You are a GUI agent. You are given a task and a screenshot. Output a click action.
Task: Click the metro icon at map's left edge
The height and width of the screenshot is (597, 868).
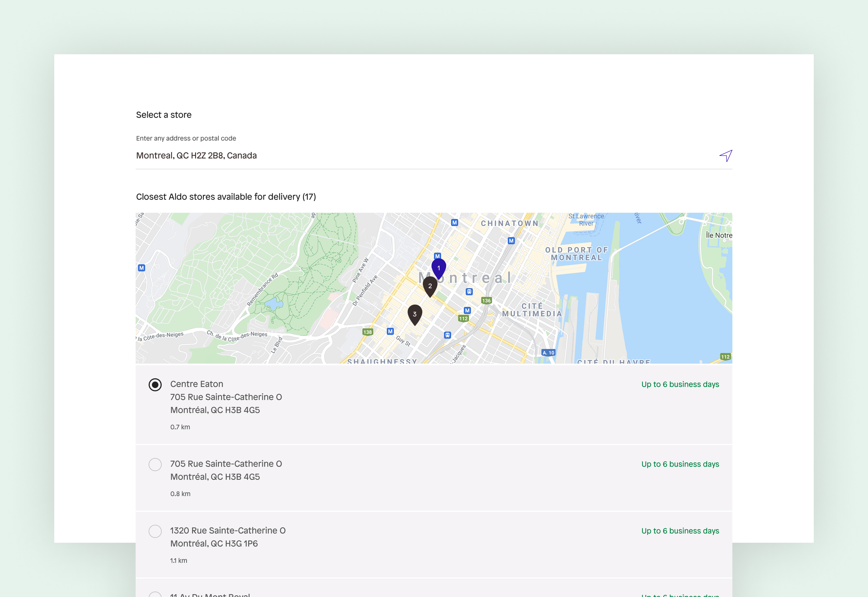141,268
